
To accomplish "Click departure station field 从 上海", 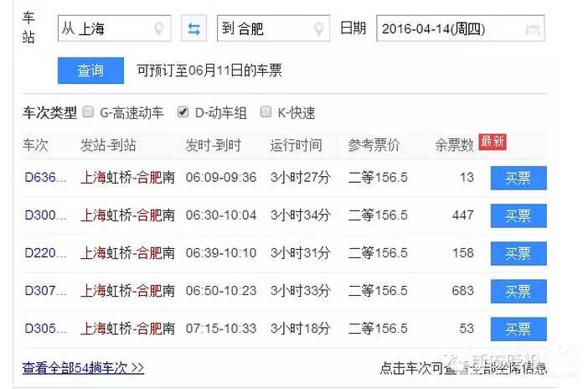I will pos(115,29).
